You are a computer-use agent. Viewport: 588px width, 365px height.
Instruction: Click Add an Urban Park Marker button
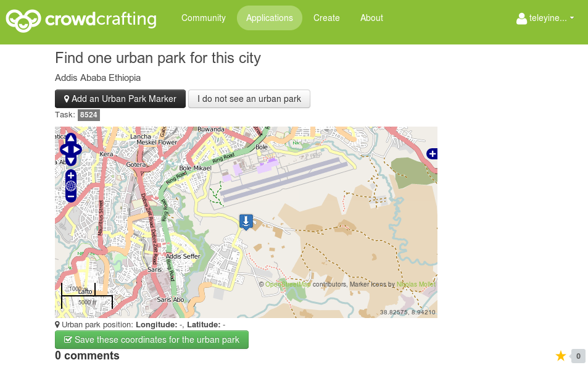tap(120, 99)
